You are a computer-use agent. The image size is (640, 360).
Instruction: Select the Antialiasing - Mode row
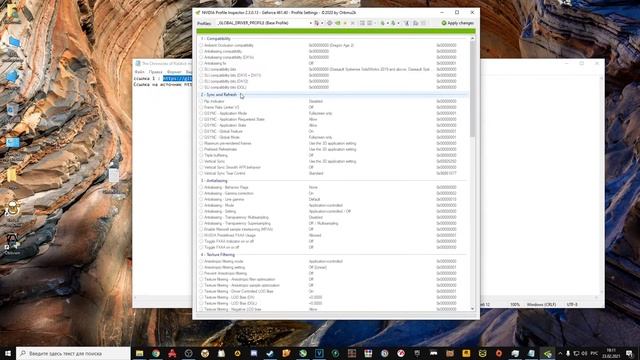coord(333,205)
